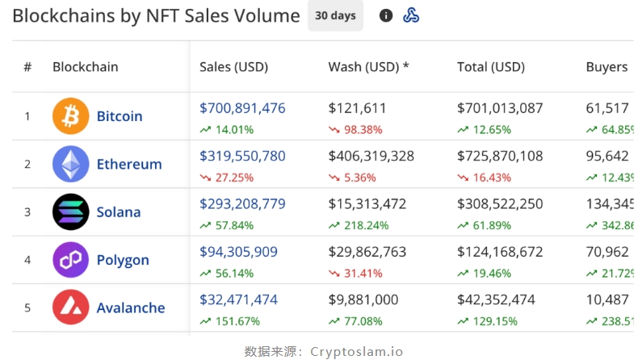Click the Ethereum logo icon
Image resolution: width=642 pixels, height=364 pixels.
70,164
